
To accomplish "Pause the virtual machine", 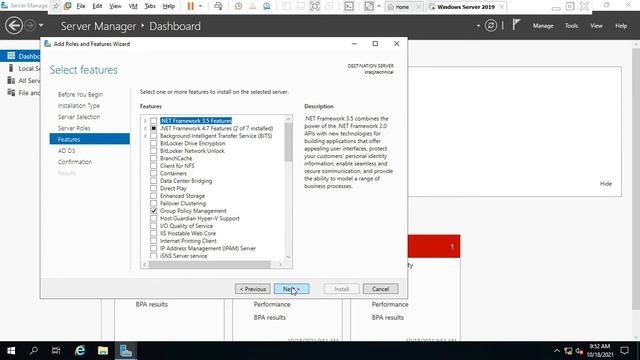I will [191, 6].
